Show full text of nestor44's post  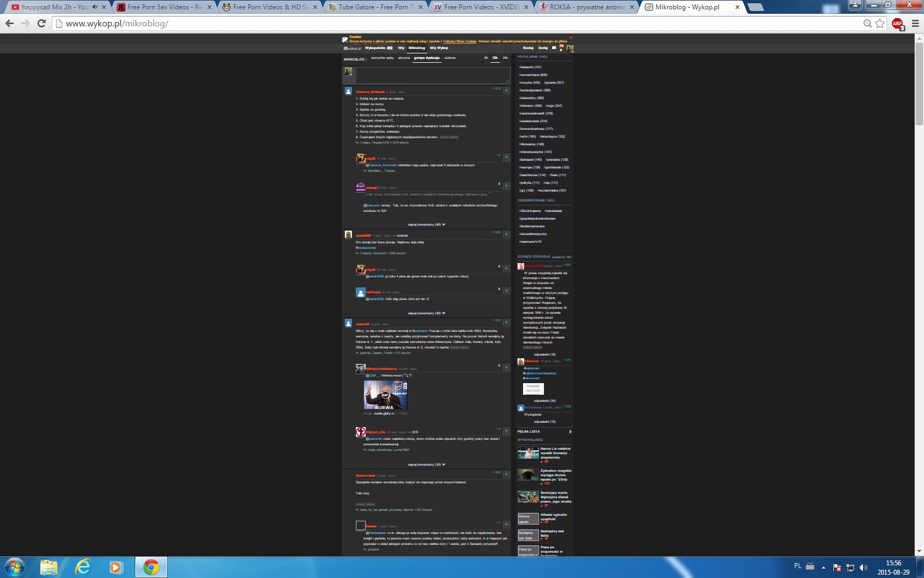459,347
